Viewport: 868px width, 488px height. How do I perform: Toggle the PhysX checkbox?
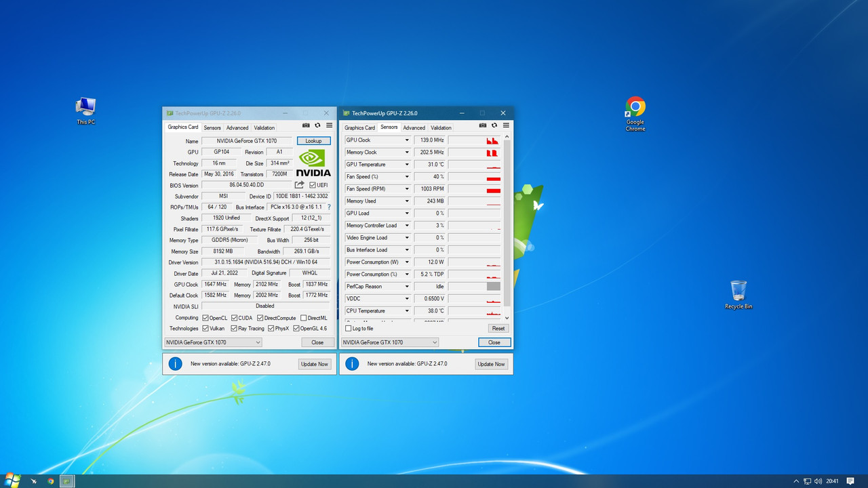[271, 328]
